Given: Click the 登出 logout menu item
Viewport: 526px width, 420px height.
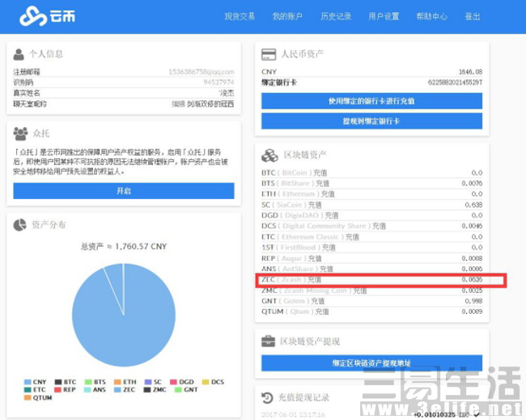Looking at the screenshot, I should pos(473,16).
